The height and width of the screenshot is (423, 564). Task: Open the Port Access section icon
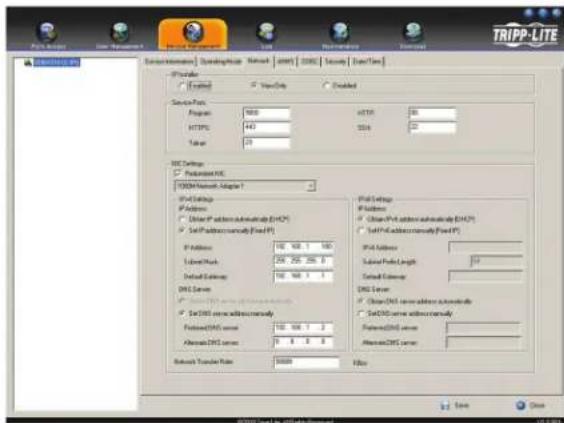pyautogui.click(x=48, y=32)
